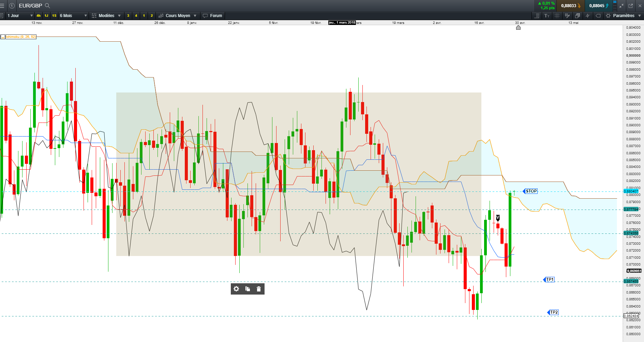Image resolution: width=644 pixels, height=342 pixels.
Task: Open the Cours Moyen price type dropdown
Action: tap(178, 16)
